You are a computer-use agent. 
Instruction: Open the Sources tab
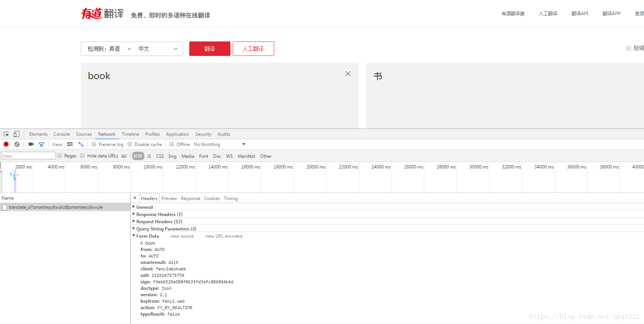(84, 134)
